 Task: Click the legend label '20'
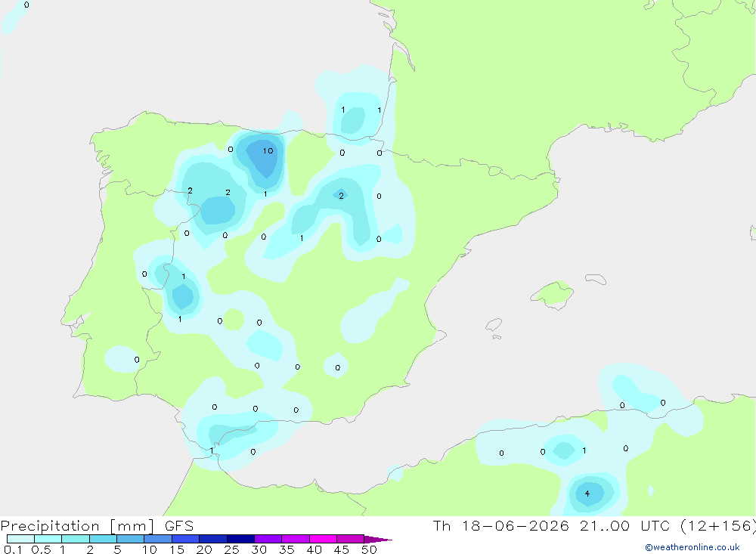point(204,549)
